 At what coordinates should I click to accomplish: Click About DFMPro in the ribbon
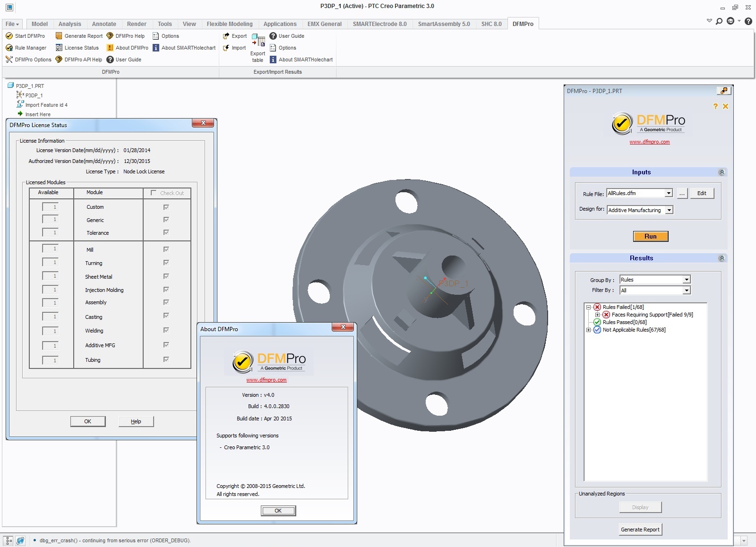coord(128,48)
